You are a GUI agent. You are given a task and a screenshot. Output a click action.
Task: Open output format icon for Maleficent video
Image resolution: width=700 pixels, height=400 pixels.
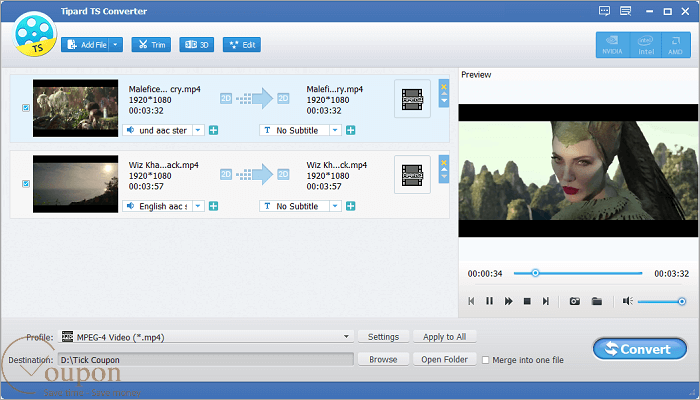coord(412,99)
